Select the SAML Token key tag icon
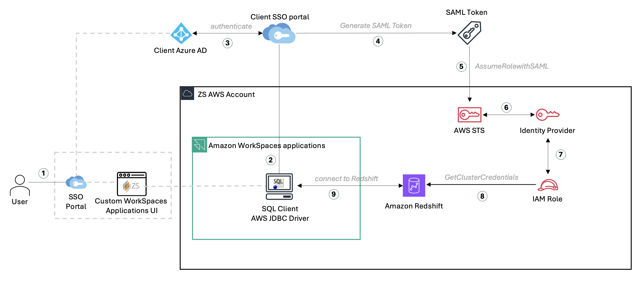 pos(470,33)
